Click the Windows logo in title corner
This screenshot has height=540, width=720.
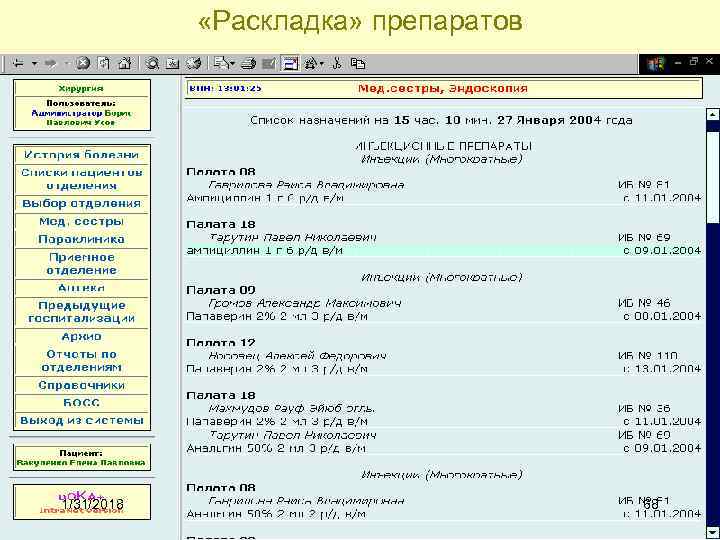656,63
